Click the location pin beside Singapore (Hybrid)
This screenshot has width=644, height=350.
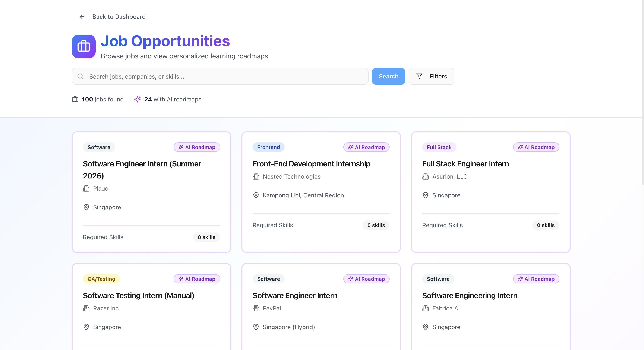[256, 327]
